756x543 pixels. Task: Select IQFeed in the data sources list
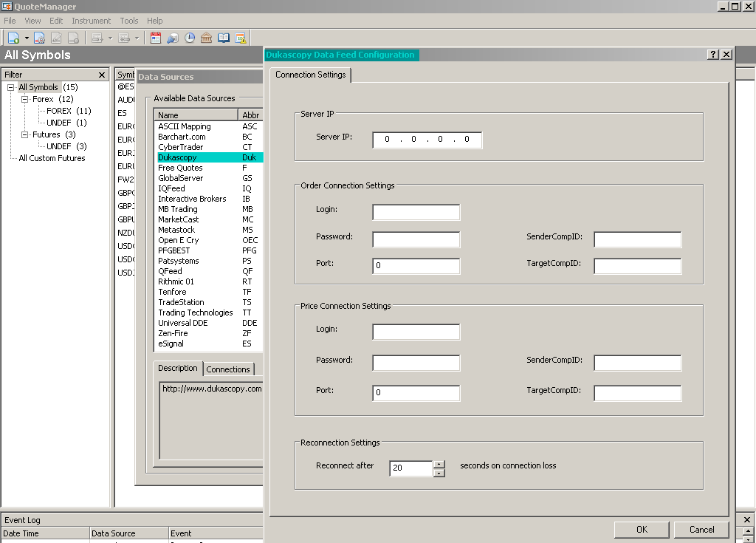point(210,188)
